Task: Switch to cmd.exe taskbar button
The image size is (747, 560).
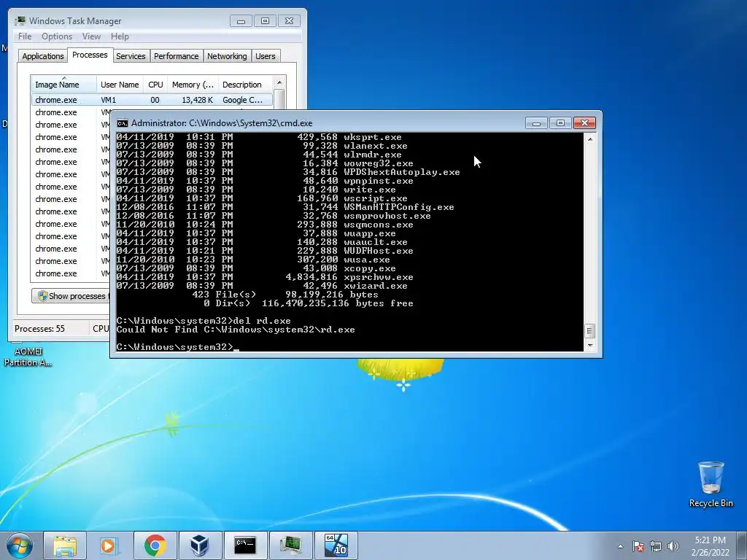Action: coord(245,545)
